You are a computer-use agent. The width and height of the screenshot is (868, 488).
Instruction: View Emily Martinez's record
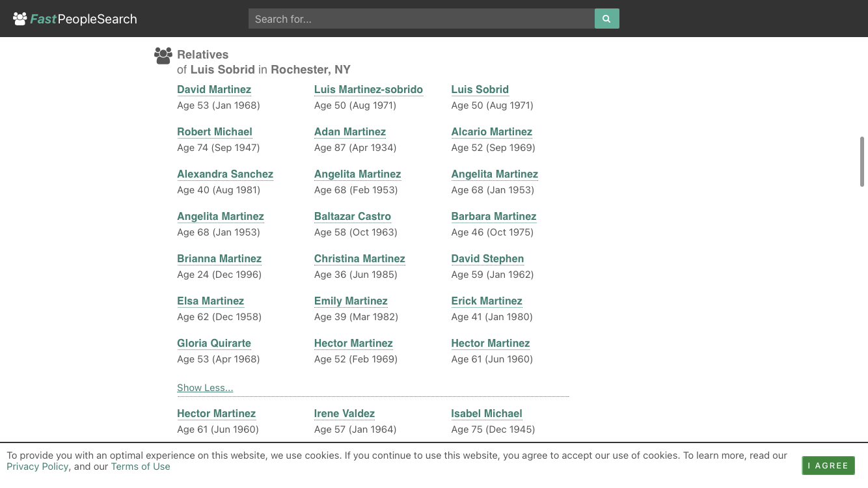coord(351,301)
